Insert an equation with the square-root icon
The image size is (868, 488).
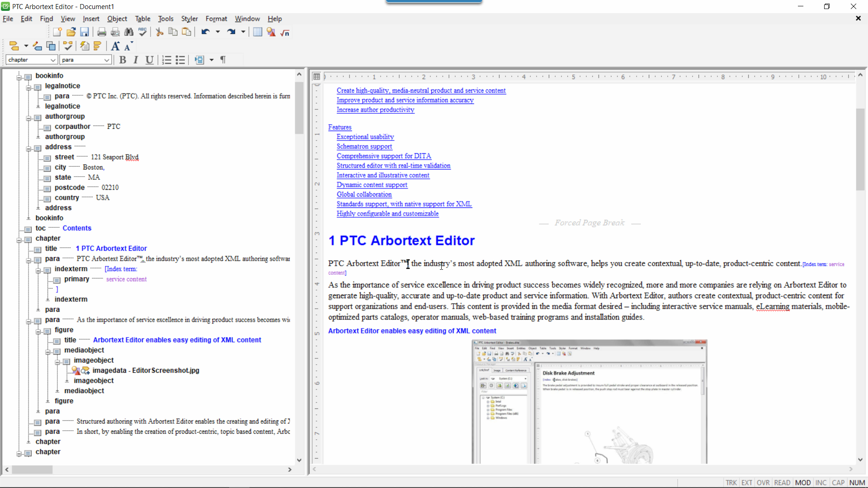point(285,32)
